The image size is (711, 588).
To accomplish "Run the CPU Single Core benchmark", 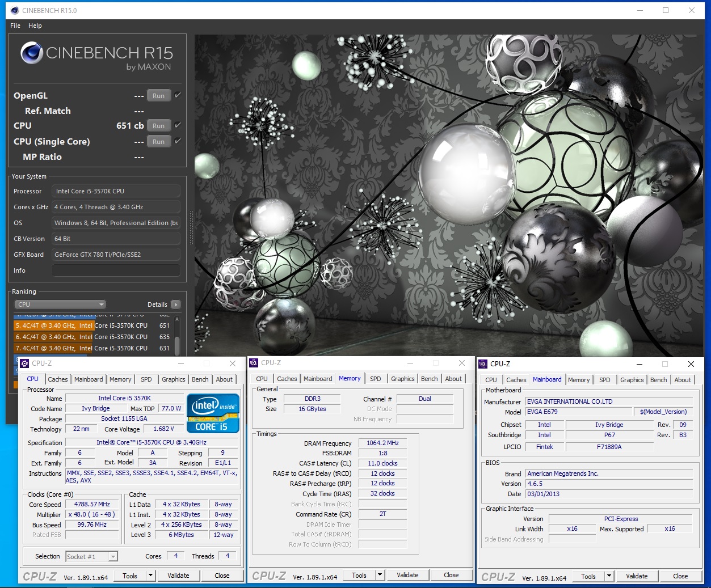I will (x=158, y=141).
